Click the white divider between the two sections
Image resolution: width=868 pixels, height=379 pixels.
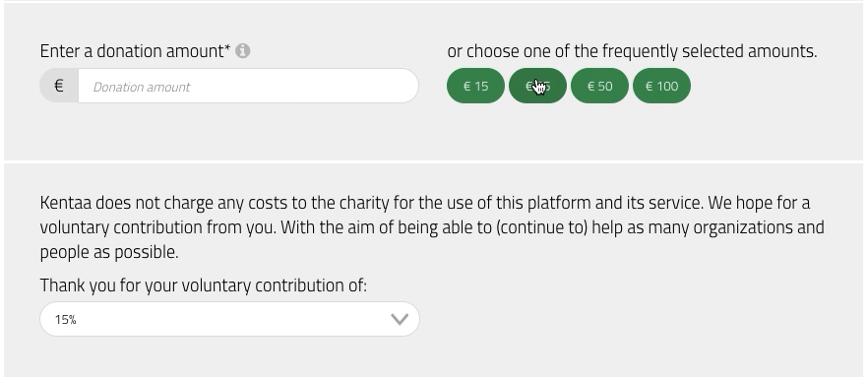pyautogui.click(x=434, y=161)
